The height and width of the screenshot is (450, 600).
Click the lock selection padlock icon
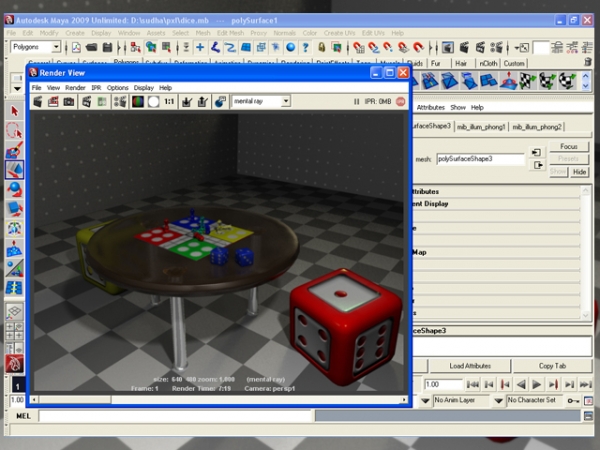(x=321, y=48)
